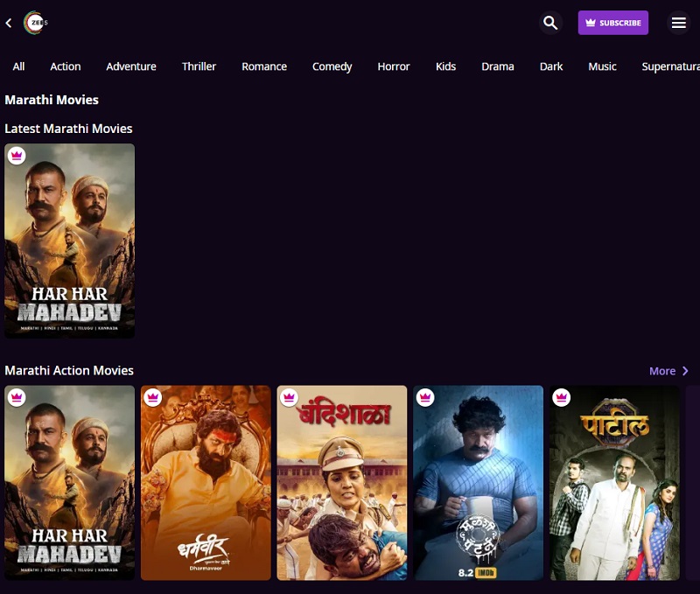This screenshot has height=594, width=700.
Task: Open the Patil movie poster
Action: [x=614, y=483]
